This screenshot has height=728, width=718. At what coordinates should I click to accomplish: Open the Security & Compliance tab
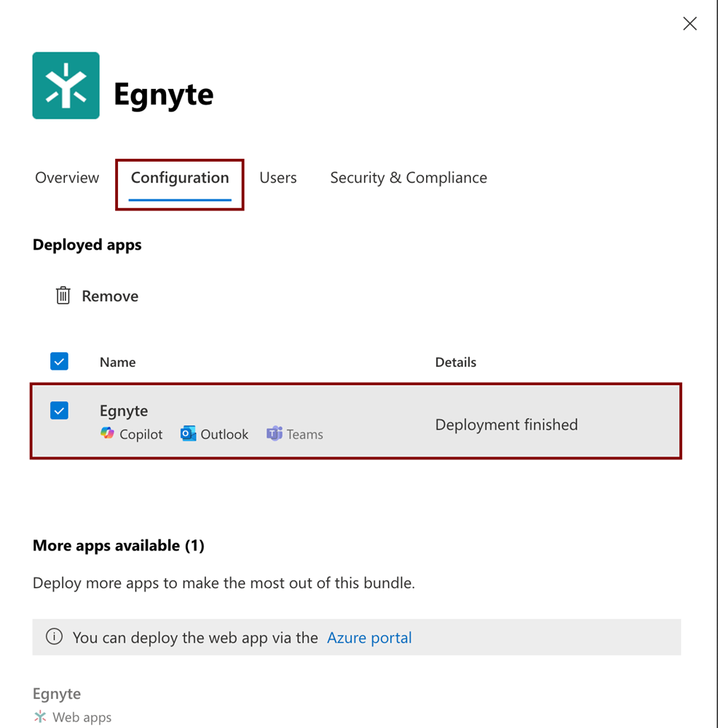click(409, 178)
